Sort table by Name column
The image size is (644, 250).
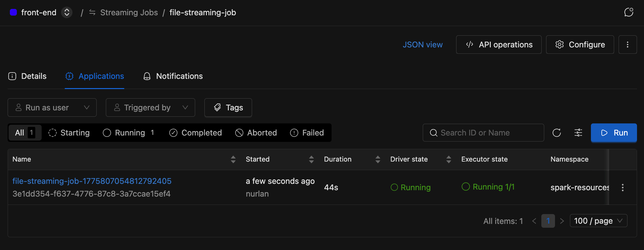(x=233, y=159)
